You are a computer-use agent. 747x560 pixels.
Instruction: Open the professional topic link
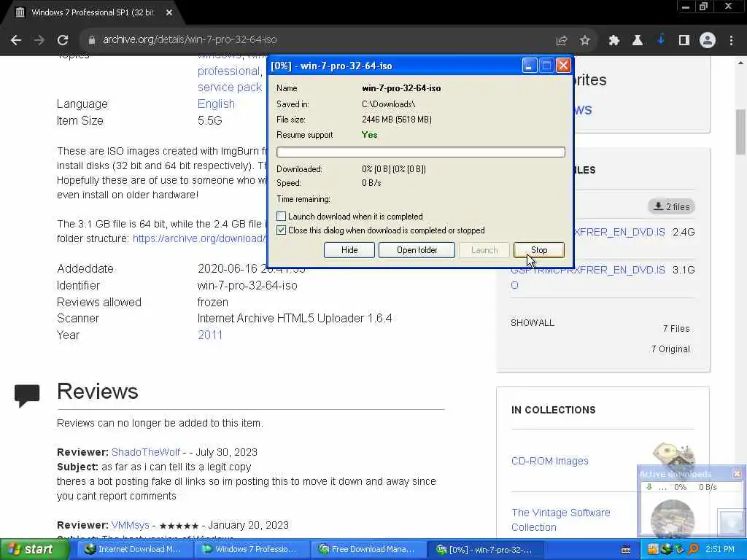tap(228, 71)
